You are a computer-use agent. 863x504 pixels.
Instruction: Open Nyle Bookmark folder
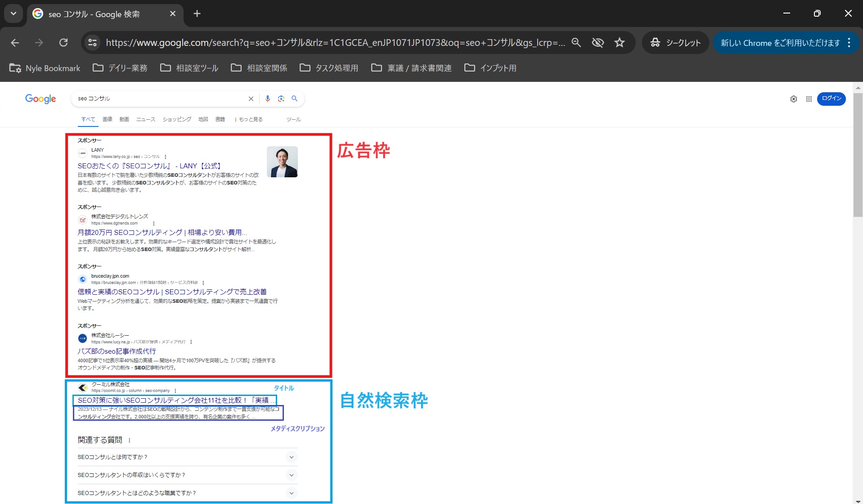coord(45,68)
